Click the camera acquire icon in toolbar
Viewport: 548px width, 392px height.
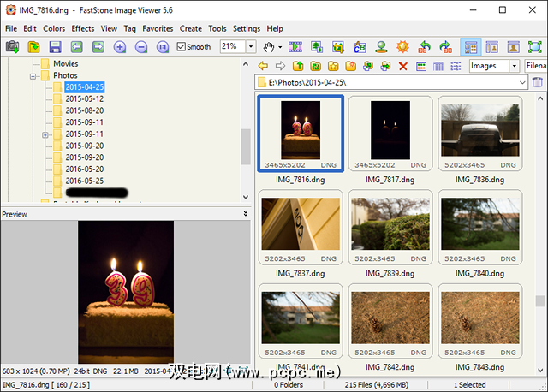12,46
